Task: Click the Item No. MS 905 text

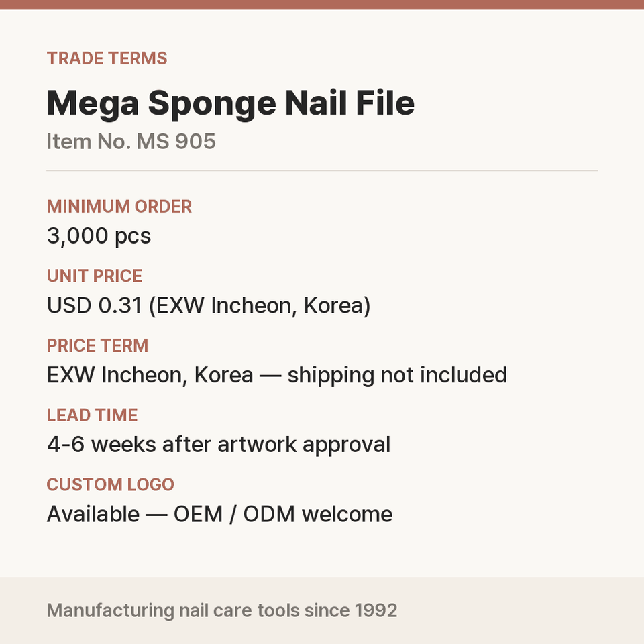Action: (x=131, y=142)
